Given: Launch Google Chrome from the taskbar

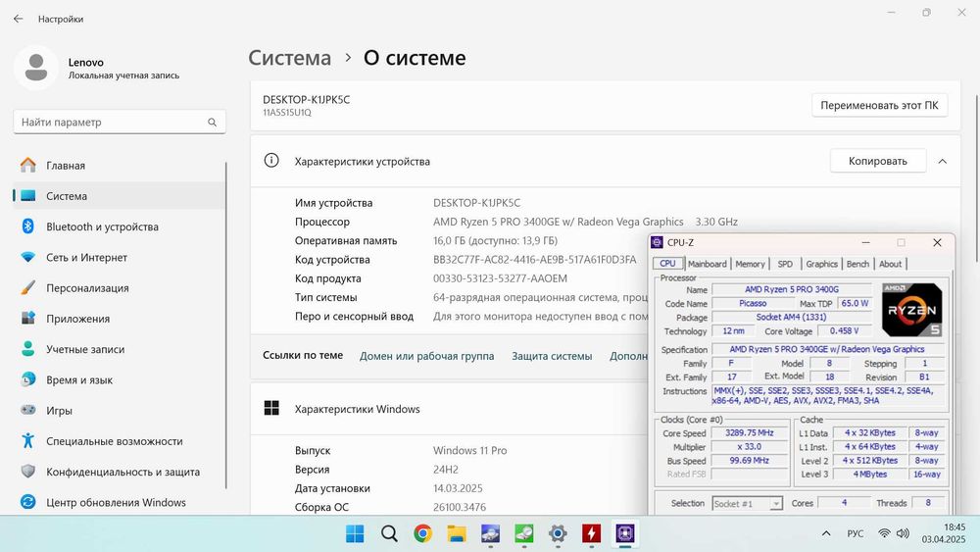Looking at the screenshot, I should (x=422, y=534).
